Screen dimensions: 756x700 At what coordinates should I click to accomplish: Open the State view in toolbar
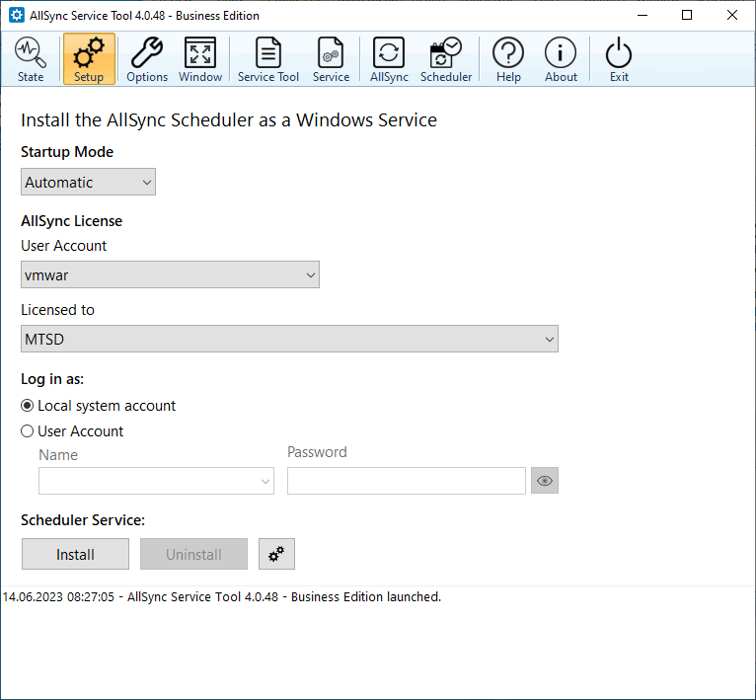(x=31, y=59)
